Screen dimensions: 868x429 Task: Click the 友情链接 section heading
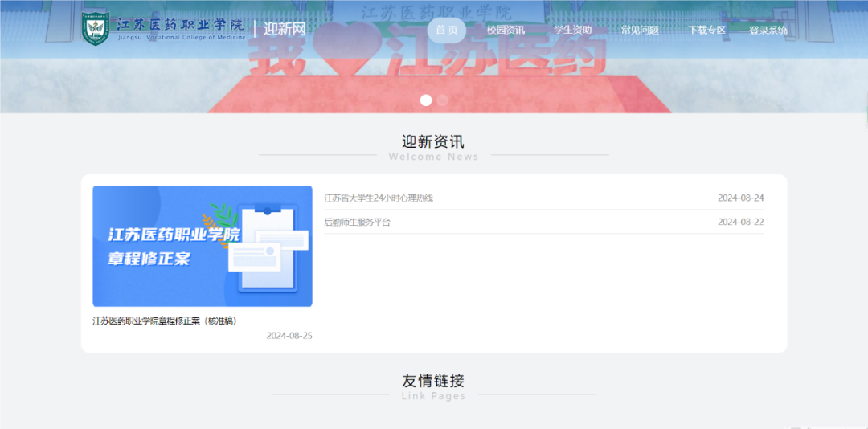click(433, 381)
